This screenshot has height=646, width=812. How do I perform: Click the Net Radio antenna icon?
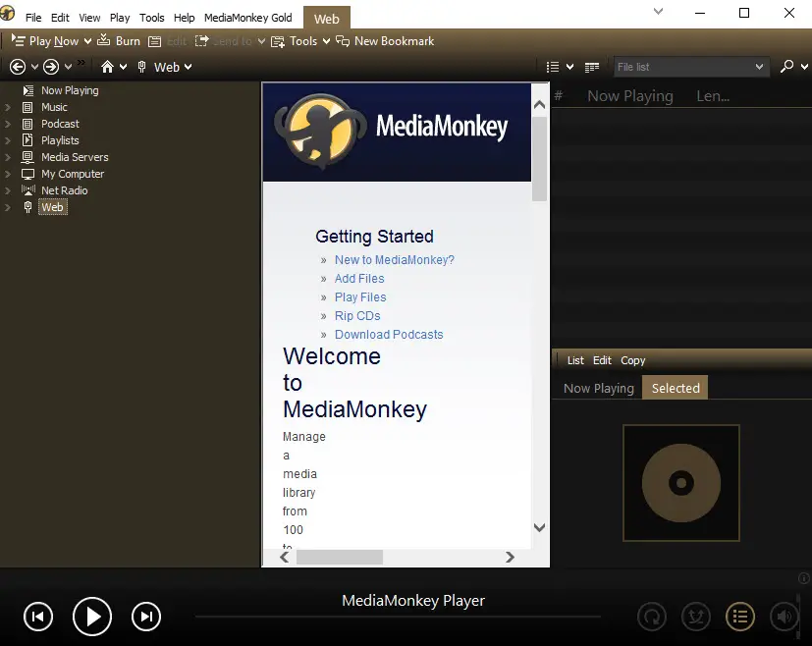pos(27,189)
